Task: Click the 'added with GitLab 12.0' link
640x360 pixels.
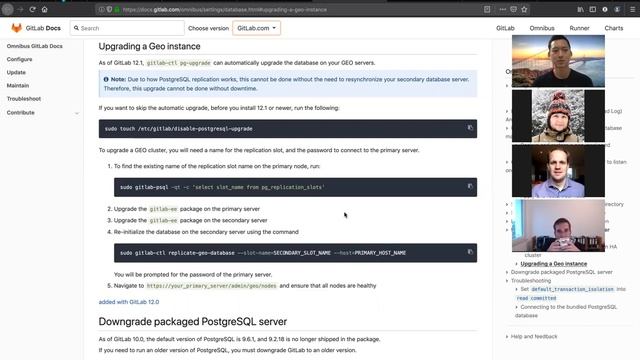Action: 129,302
